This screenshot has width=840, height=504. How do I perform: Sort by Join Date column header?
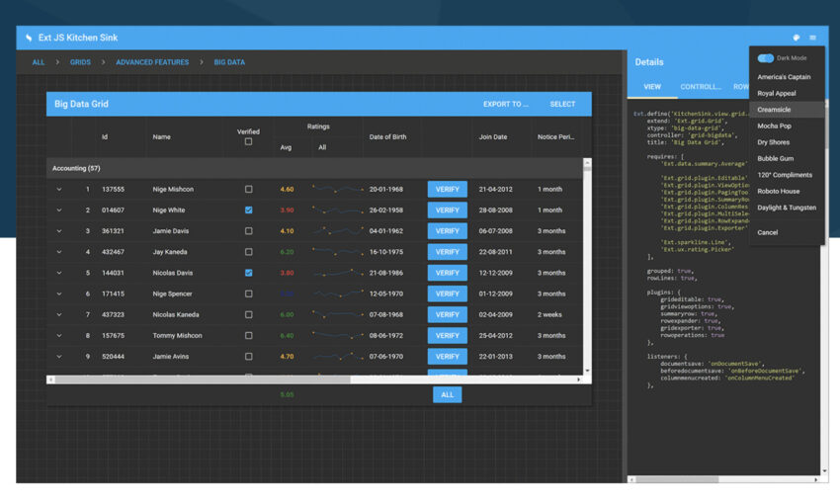click(501, 137)
